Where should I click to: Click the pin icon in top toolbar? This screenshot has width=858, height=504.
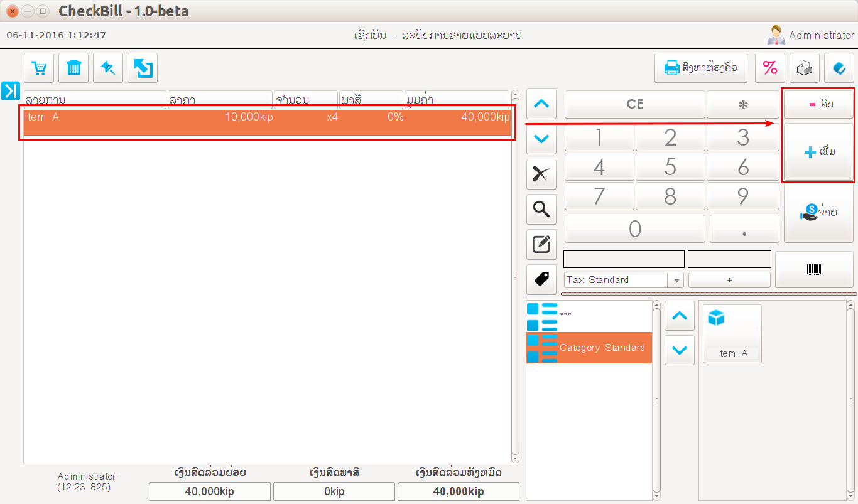[108, 68]
